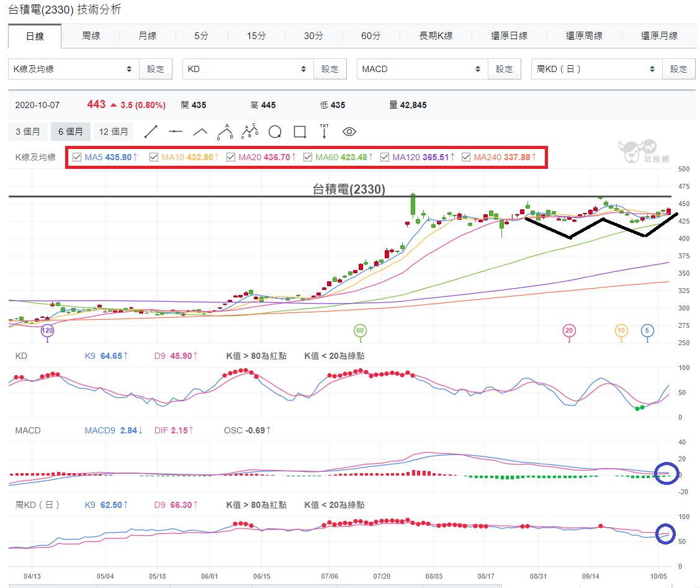Click the D9 66.30 value in 周KD panel
The height and width of the screenshot is (588, 700).
(x=176, y=505)
